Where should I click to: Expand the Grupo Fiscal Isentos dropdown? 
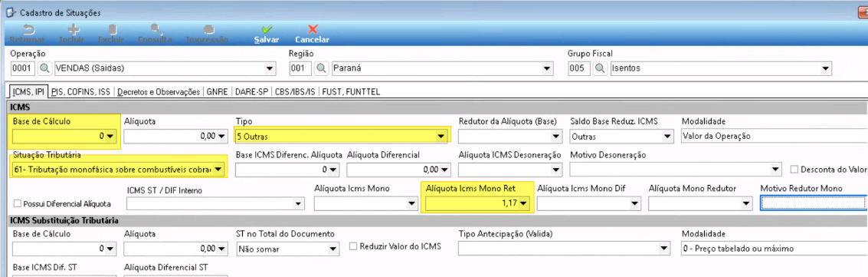(x=827, y=69)
